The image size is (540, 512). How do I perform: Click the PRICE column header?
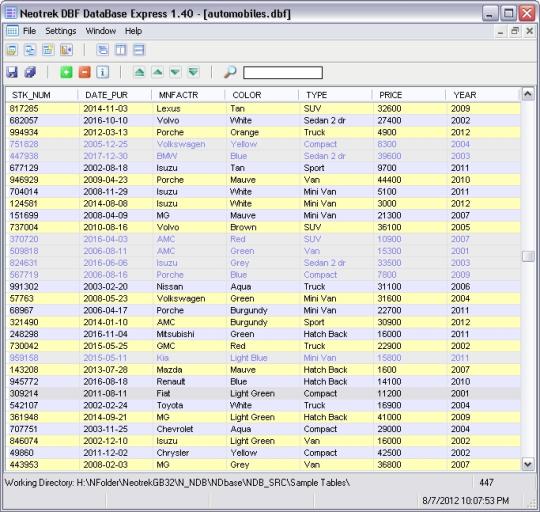point(409,95)
